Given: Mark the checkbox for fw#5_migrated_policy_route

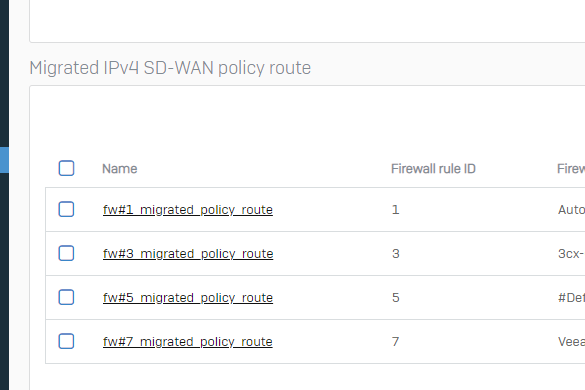Looking at the screenshot, I should point(66,297).
